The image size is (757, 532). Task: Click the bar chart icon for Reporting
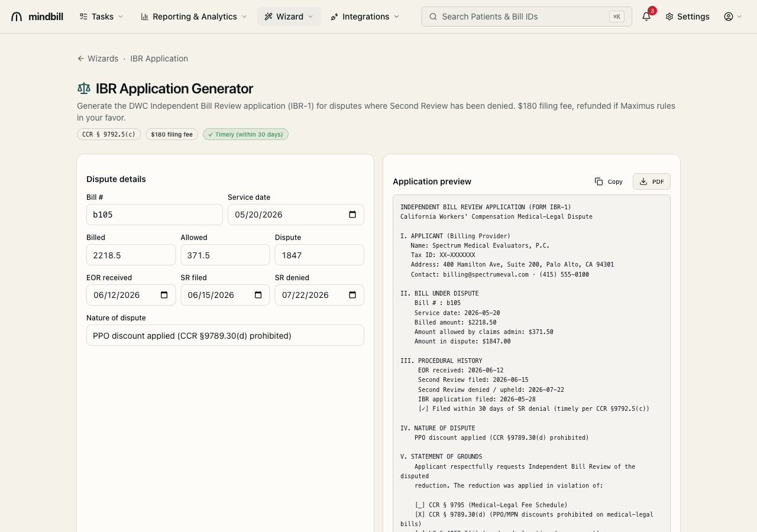click(144, 17)
